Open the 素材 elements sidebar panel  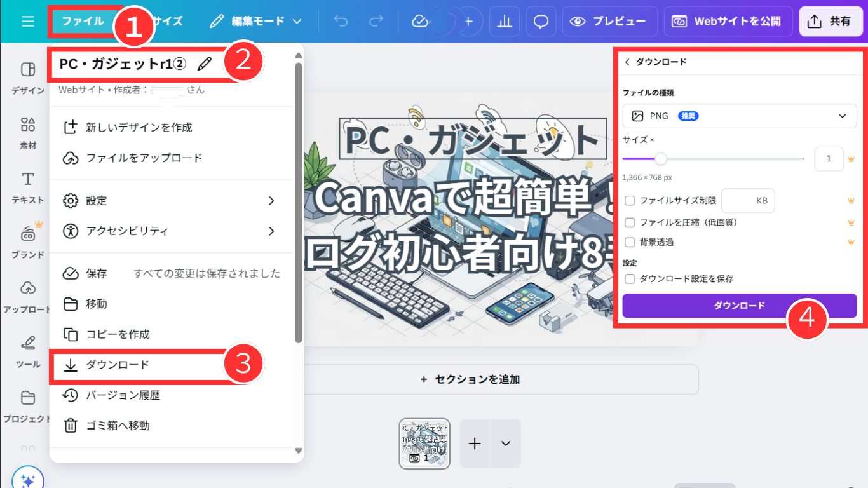coord(27,133)
